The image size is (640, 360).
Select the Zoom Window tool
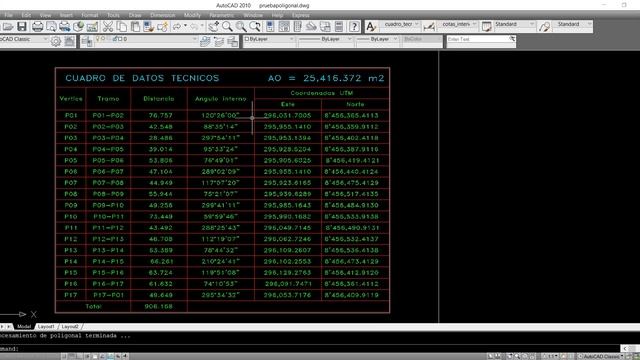coord(241,27)
